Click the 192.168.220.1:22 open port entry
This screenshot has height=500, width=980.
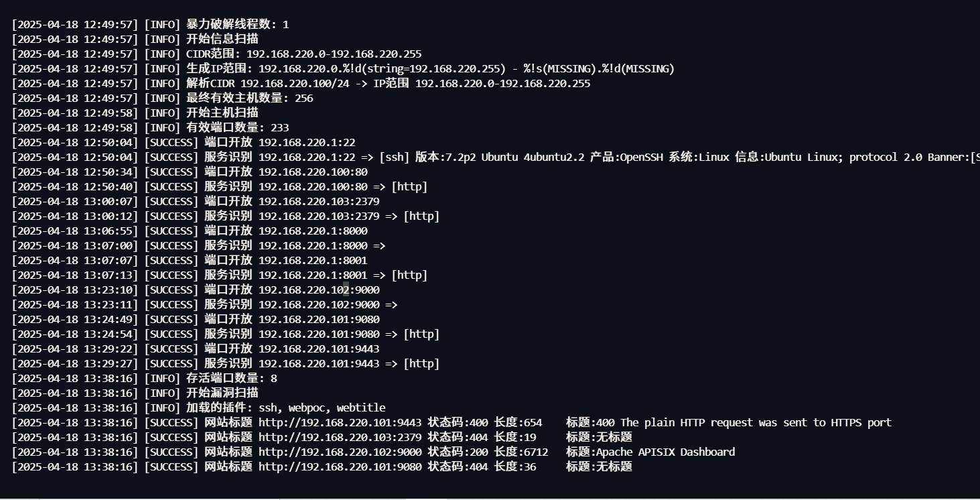pos(307,142)
